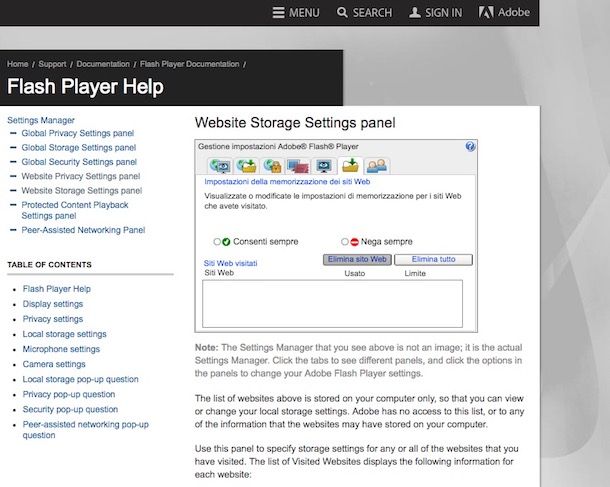Open Display settings contents link
The height and width of the screenshot is (487, 610).
tap(53, 304)
